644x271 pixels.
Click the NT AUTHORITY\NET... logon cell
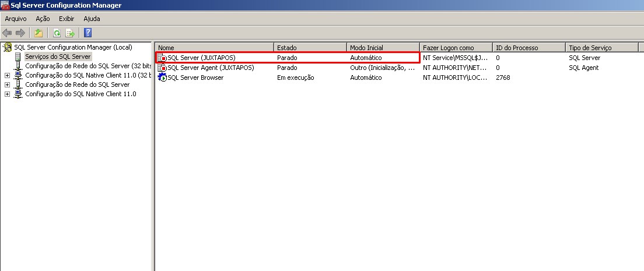click(x=455, y=68)
